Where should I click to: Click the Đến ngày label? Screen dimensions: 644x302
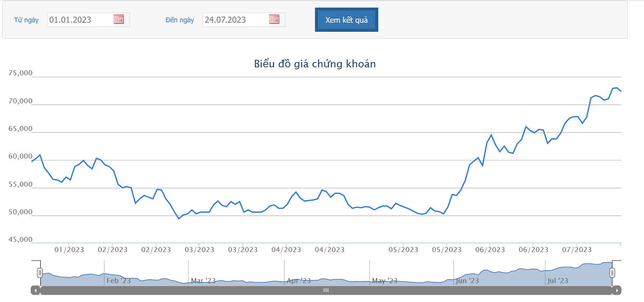point(180,20)
